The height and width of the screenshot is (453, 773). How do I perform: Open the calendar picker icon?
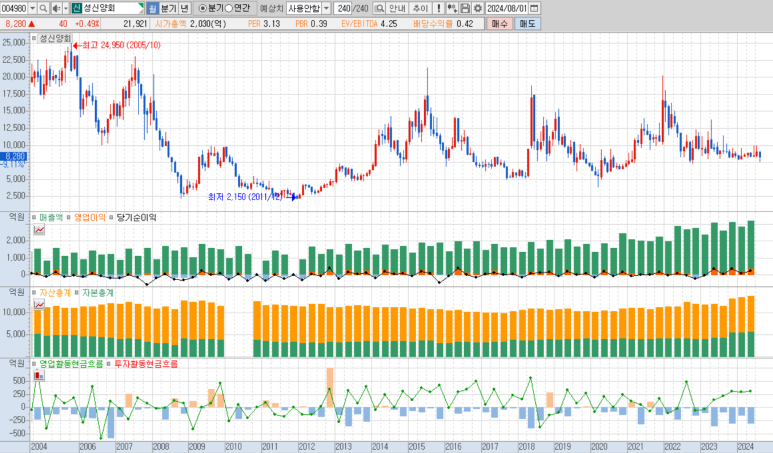coord(534,8)
